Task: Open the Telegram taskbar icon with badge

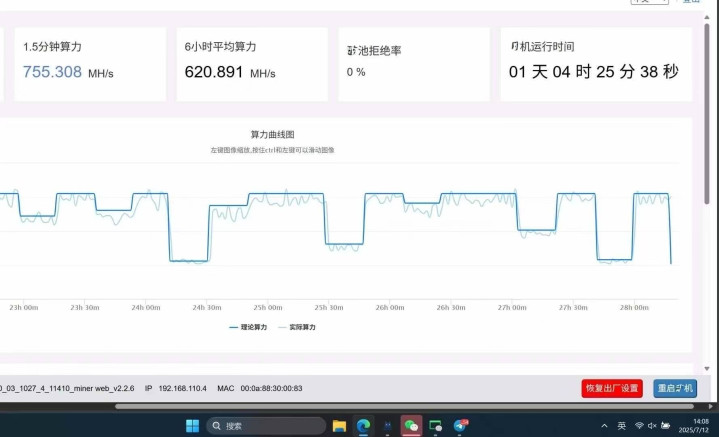Action: [460, 426]
